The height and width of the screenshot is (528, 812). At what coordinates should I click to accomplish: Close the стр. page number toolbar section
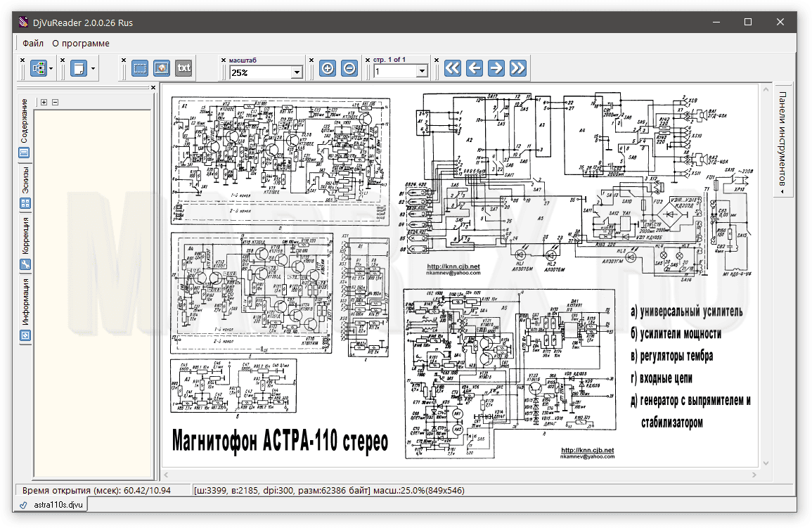pos(368,60)
